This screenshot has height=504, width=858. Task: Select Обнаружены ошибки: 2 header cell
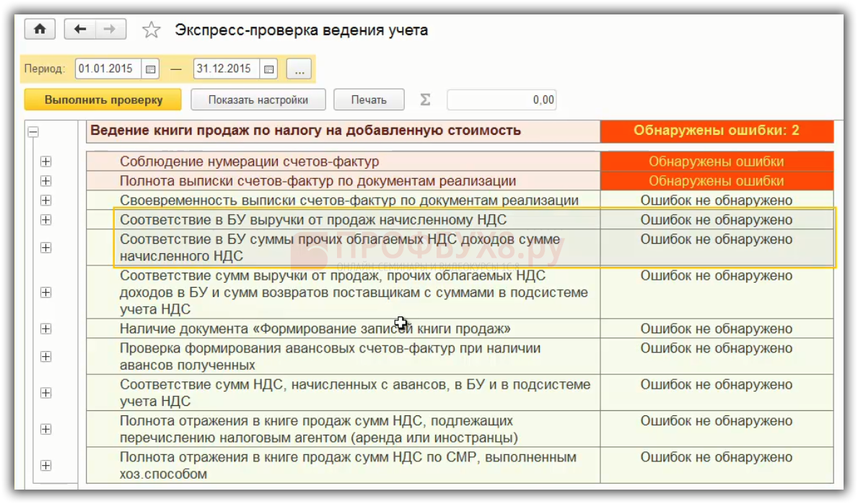pyautogui.click(x=716, y=131)
